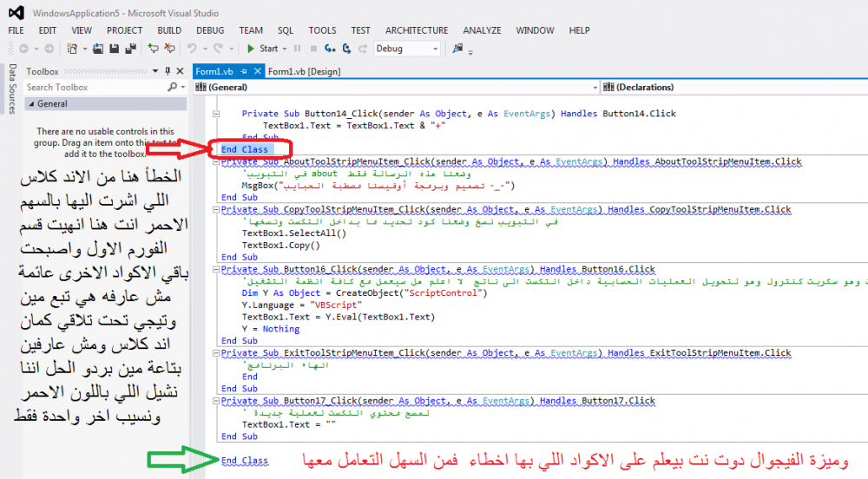
Task: Click the Redo arrow icon
Action: [219, 49]
